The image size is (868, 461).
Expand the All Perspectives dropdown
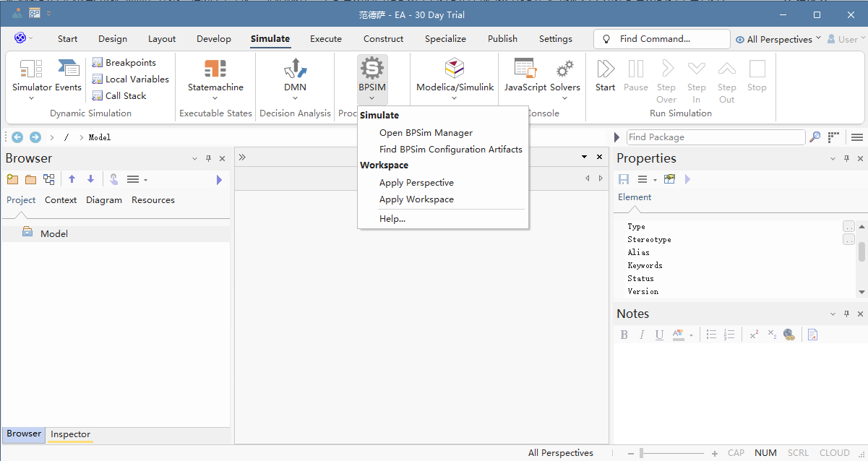pos(778,39)
